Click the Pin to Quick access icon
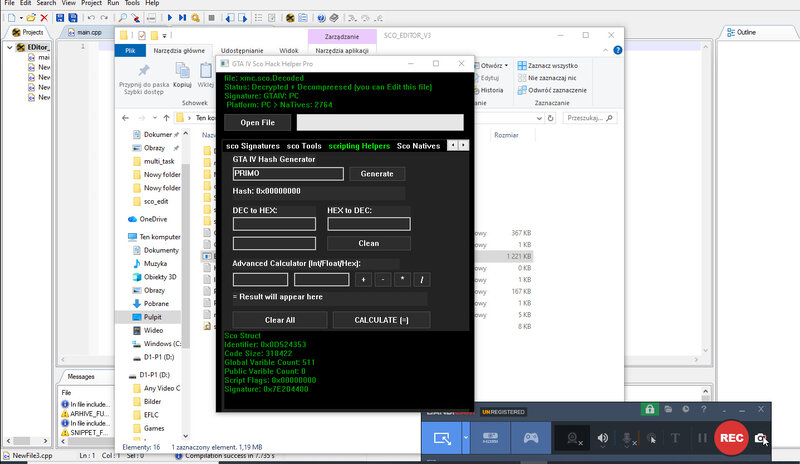Image resolution: width=800 pixels, height=464 pixels. pos(144,70)
